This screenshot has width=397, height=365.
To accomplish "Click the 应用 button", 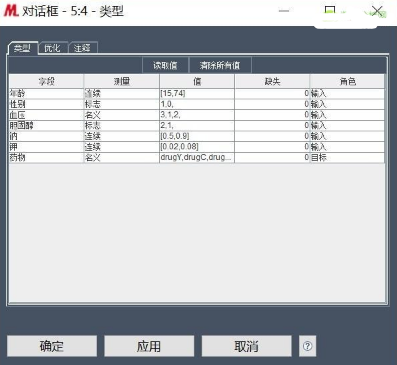I will pyautogui.click(x=149, y=346).
